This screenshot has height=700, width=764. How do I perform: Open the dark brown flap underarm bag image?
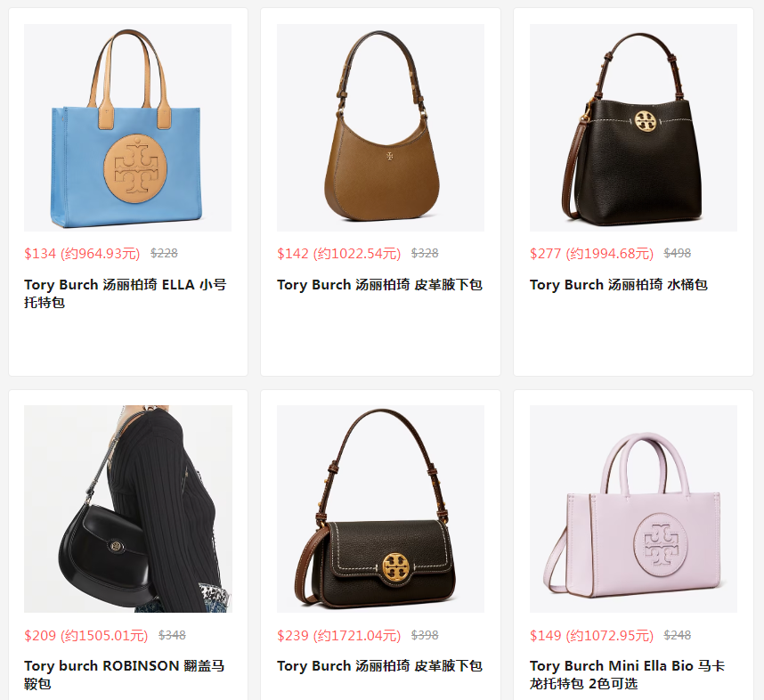[380, 509]
